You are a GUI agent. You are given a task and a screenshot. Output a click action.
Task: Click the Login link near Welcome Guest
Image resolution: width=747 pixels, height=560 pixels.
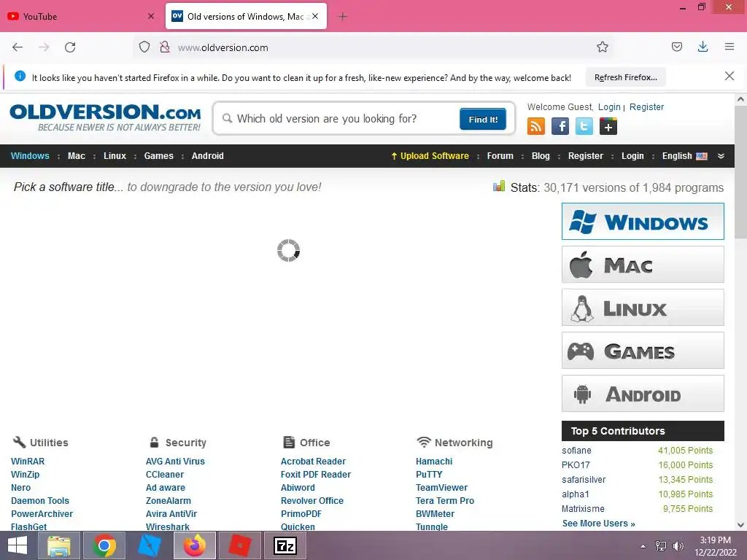point(609,107)
